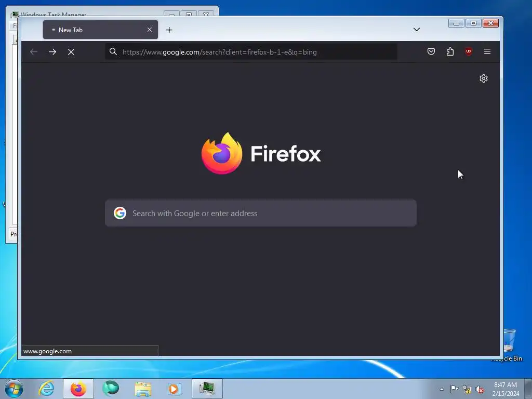This screenshot has width=532, height=399.
Task: Open the Firefox hamburger application menu
Action: click(487, 51)
